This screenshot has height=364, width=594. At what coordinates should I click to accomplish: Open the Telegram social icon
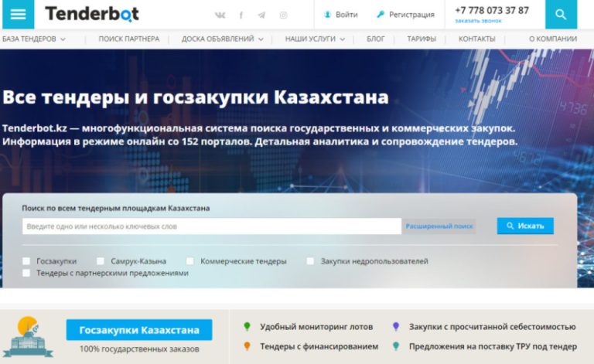(261, 15)
